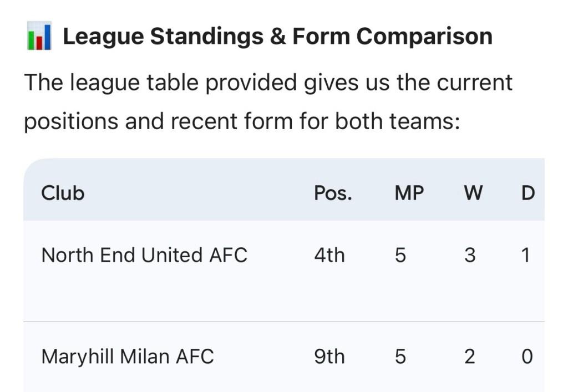
Task: Click the 9th position value
Action: [329, 357]
